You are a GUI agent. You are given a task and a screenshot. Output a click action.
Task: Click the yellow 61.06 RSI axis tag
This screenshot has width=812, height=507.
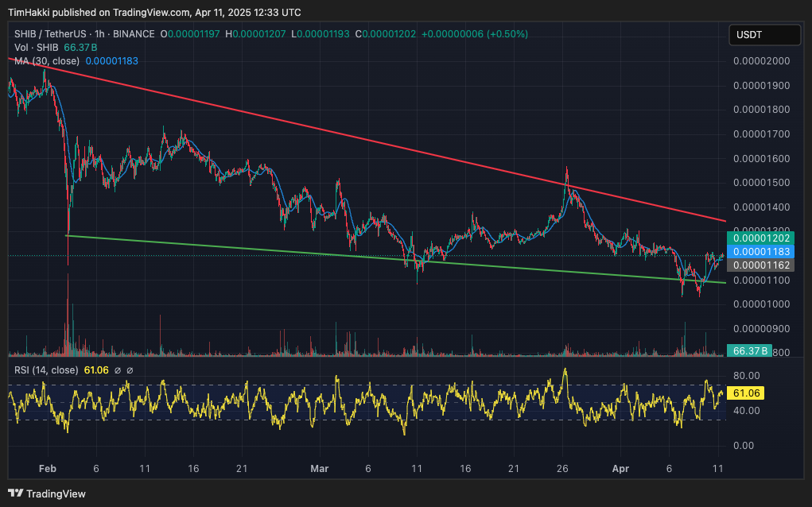(746, 393)
